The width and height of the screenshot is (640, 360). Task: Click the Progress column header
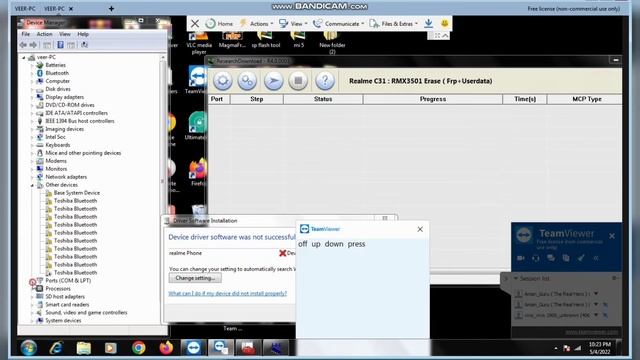tap(433, 99)
